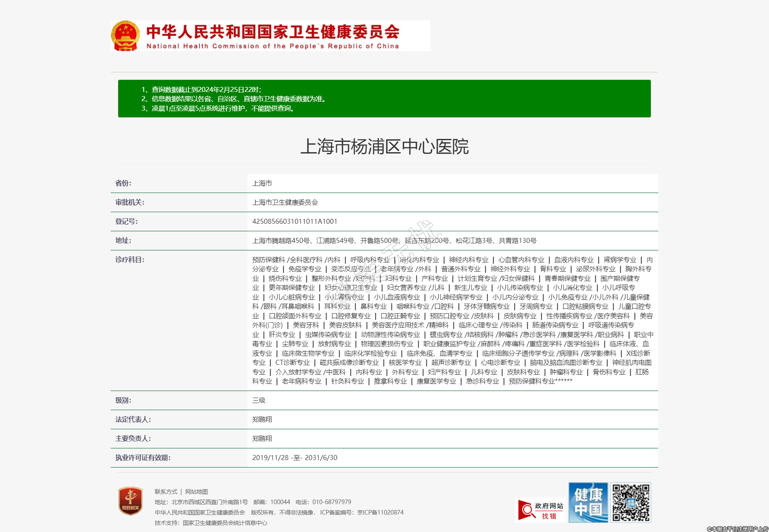Click the registration number 42508566031011011A1001
The width and height of the screenshot is (769, 532).
coord(295,221)
